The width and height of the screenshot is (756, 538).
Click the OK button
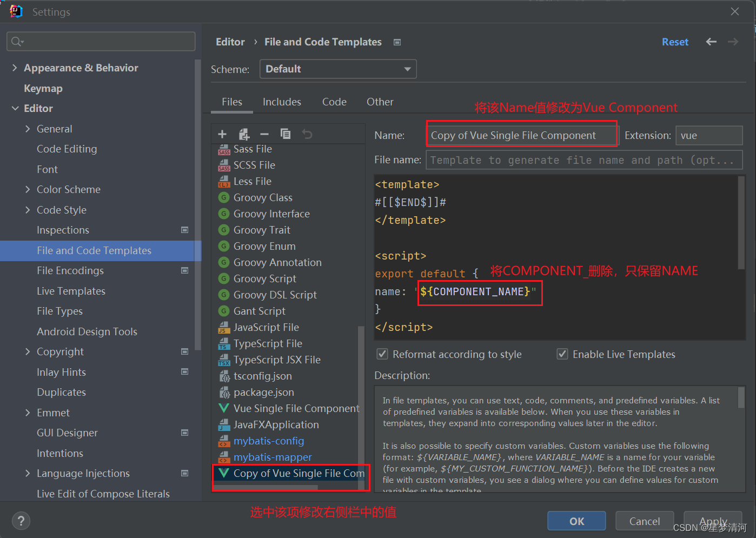[x=576, y=521]
